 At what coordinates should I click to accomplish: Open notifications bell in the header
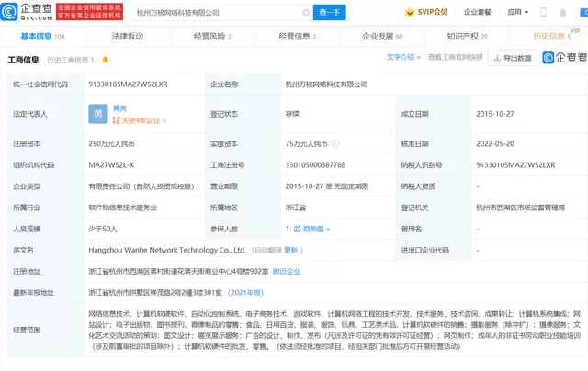[x=562, y=13]
